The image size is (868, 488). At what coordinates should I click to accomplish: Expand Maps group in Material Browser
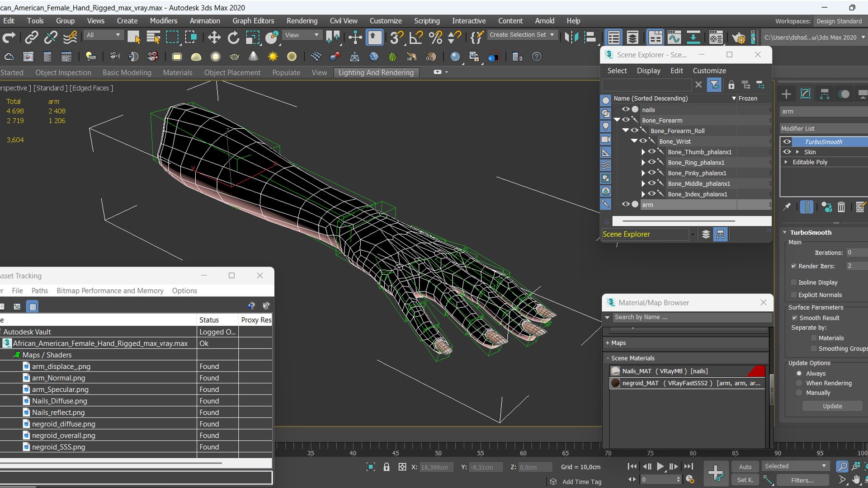pyautogui.click(x=608, y=343)
